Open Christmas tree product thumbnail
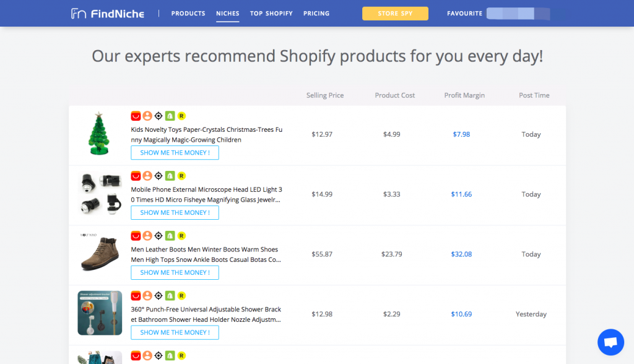634x364 pixels. tap(99, 134)
